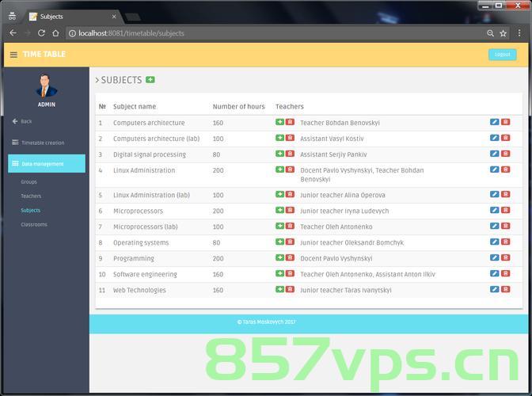
Task: Edit the Software engineering subject
Action: click(x=494, y=274)
